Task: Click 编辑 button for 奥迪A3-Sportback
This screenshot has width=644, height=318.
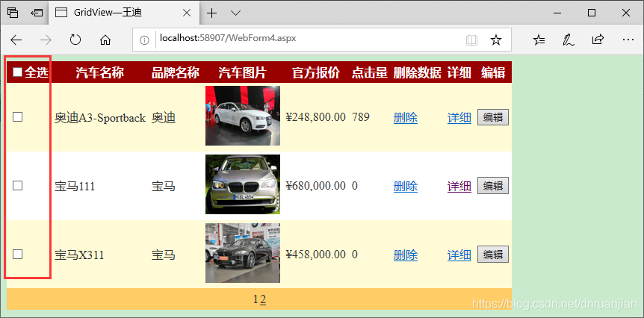Action: click(x=493, y=117)
